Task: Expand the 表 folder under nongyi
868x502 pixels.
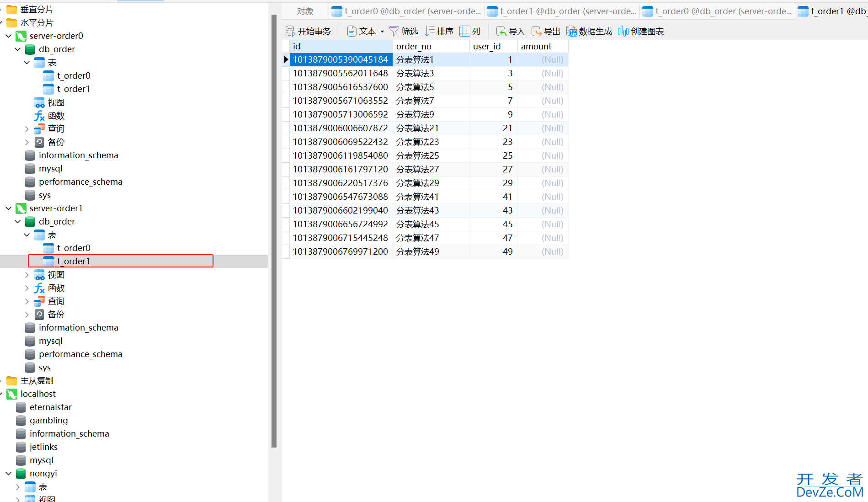Action: (x=17, y=487)
